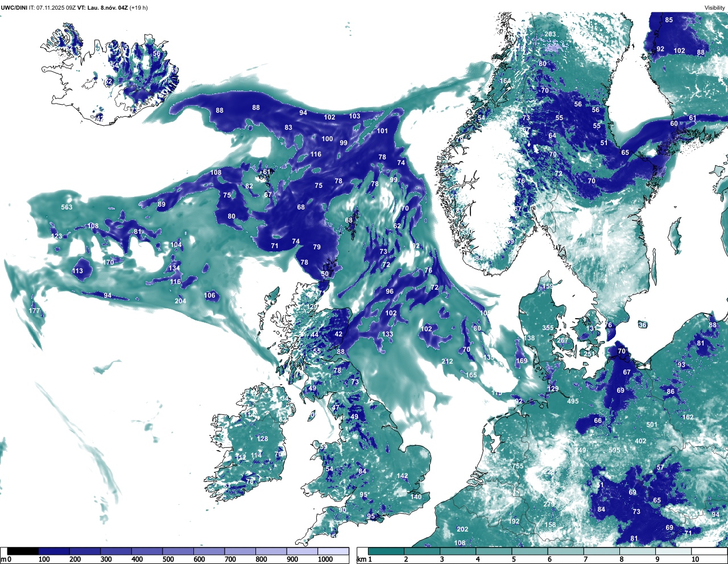Click the UWC/DINI model label

(x=14, y=8)
